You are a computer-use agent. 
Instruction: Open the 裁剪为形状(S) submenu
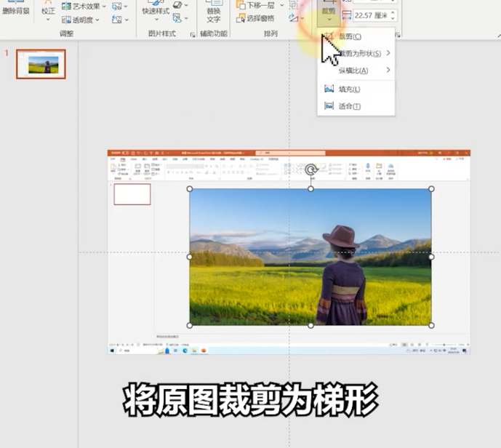356,53
